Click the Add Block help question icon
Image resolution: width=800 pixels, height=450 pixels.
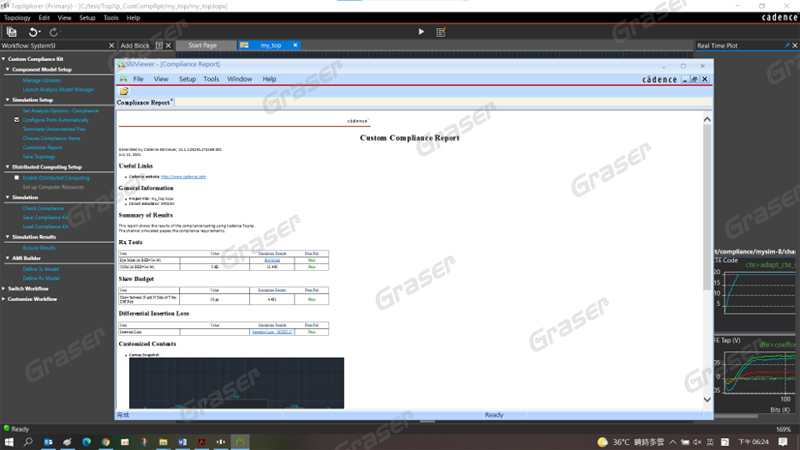pyautogui.click(x=159, y=45)
